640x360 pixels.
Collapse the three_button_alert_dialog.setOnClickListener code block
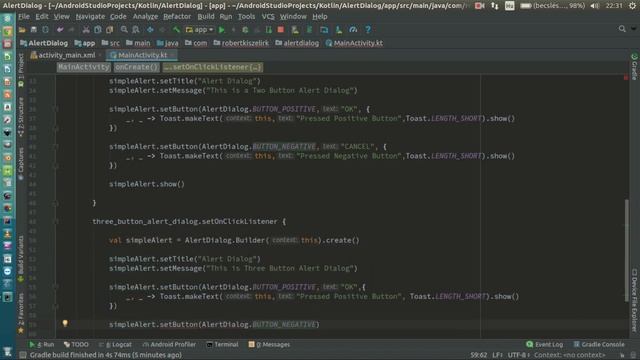coord(56,221)
